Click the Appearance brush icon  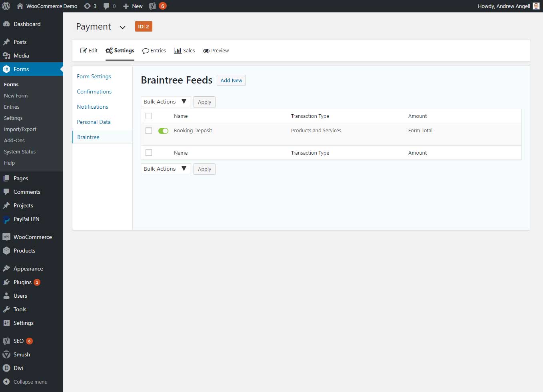(x=6, y=269)
